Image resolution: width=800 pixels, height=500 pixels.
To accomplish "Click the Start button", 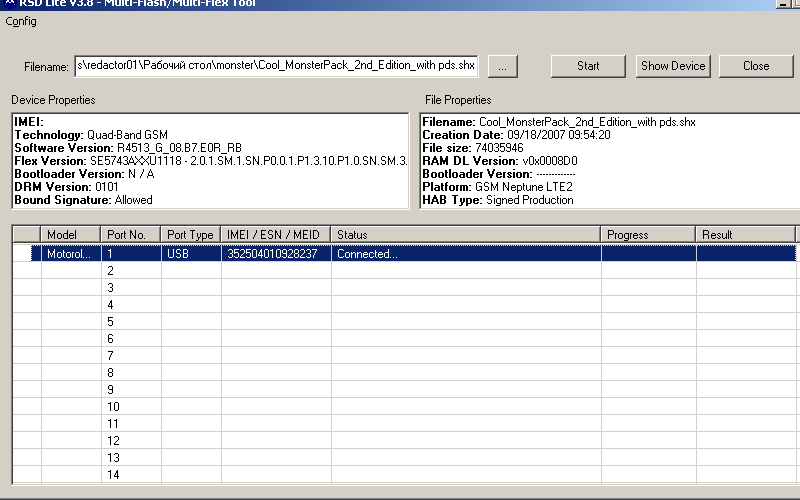I will (588, 66).
